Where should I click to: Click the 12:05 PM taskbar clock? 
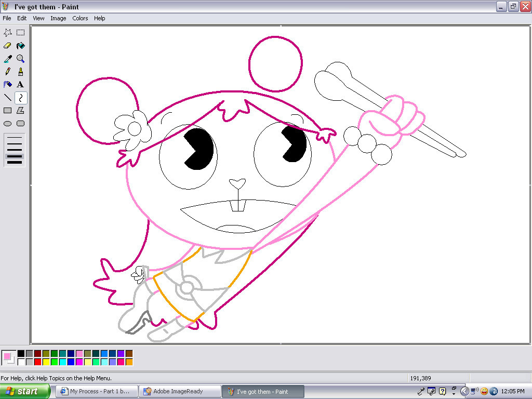[513, 391]
